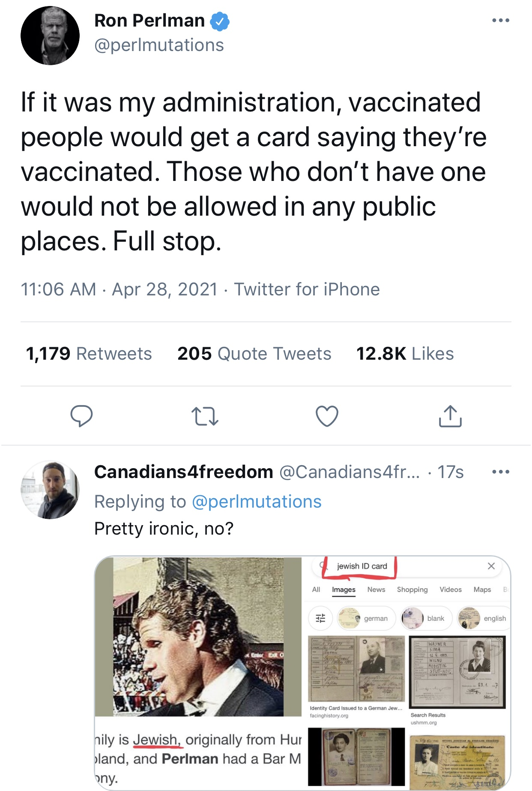
Task: Show the 12.8K Likes list
Action: (405, 354)
